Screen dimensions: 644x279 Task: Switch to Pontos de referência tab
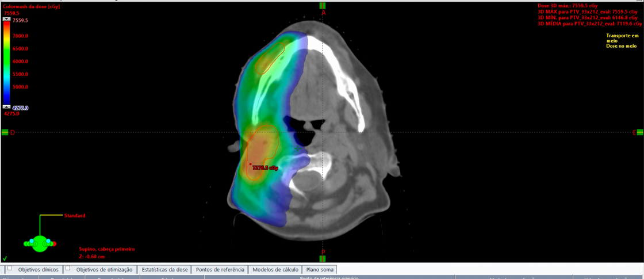(220, 270)
